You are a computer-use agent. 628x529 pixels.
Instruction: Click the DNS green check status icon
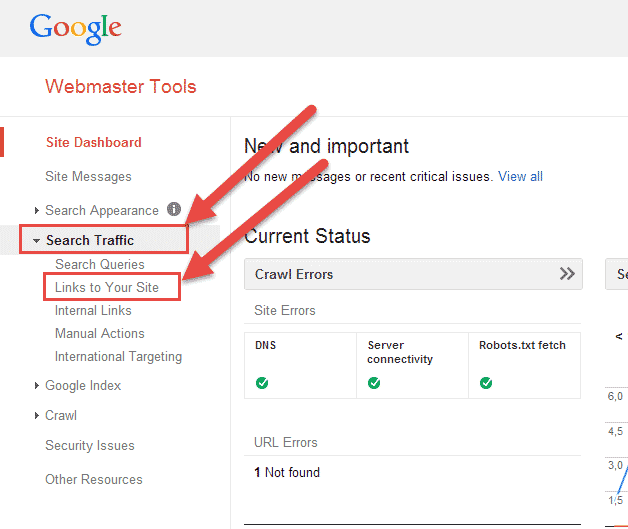[262, 383]
